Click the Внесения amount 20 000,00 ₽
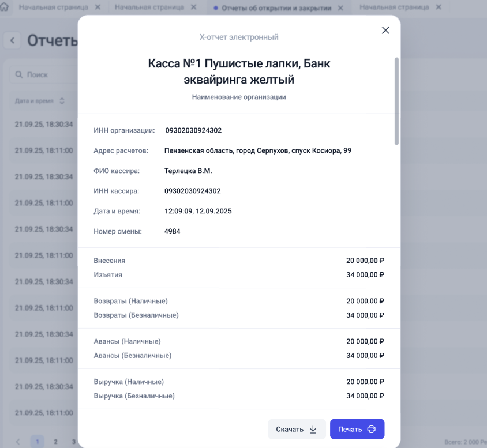This screenshot has width=487, height=448. pyautogui.click(x=365, y=261)
